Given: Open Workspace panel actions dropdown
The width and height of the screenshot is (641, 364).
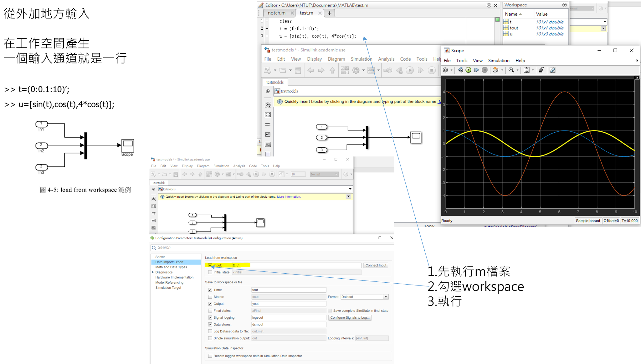Looking at the screenshot, I should (x=565, y=5).
